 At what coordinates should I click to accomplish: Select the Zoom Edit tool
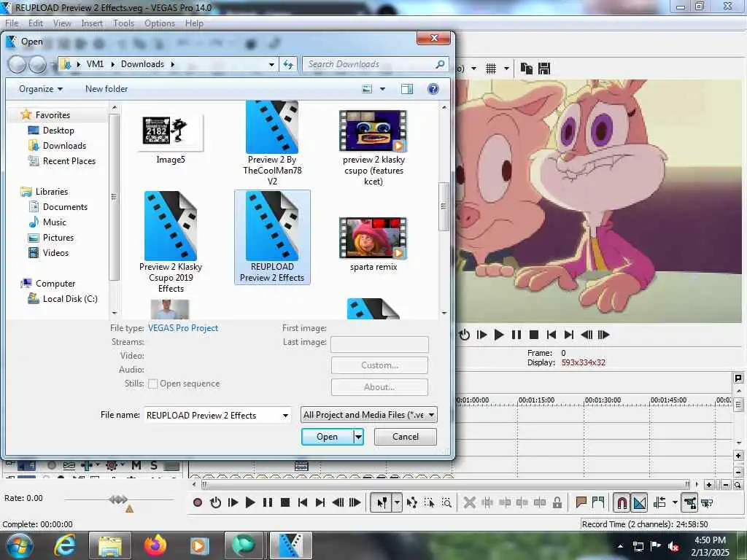[x=446, y=502]
